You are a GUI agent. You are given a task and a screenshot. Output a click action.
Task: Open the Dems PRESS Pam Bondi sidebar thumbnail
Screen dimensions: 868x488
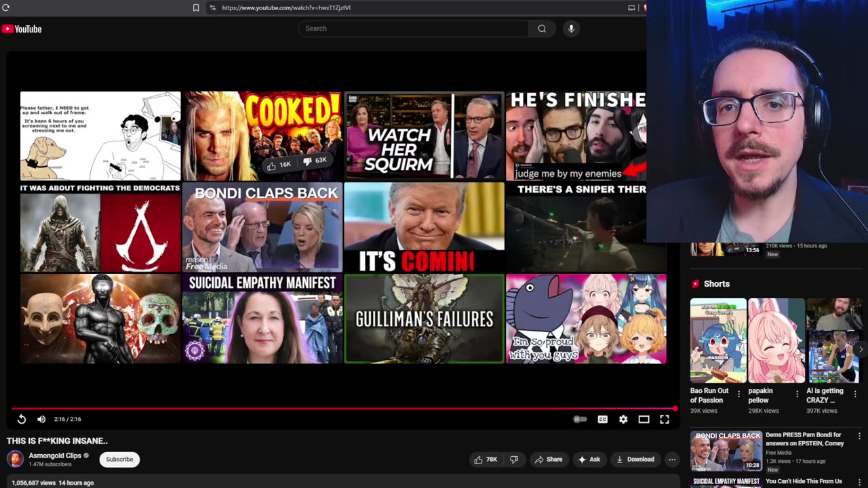726,451
